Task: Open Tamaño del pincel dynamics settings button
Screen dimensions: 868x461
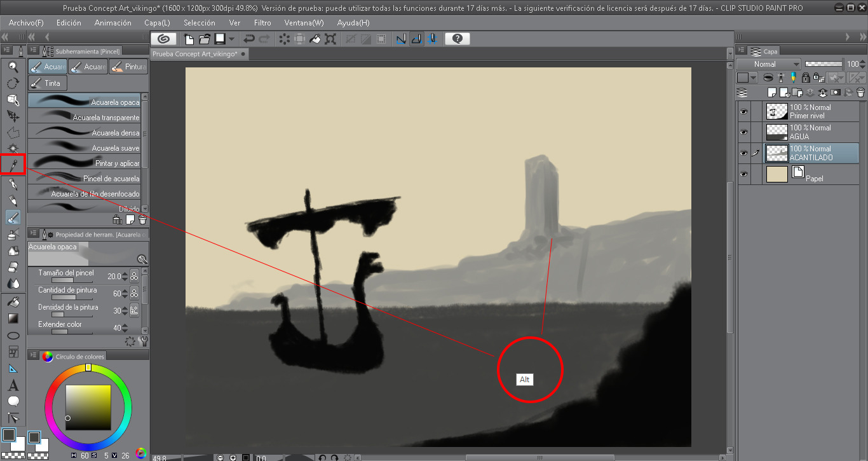Action: (134, 277)
